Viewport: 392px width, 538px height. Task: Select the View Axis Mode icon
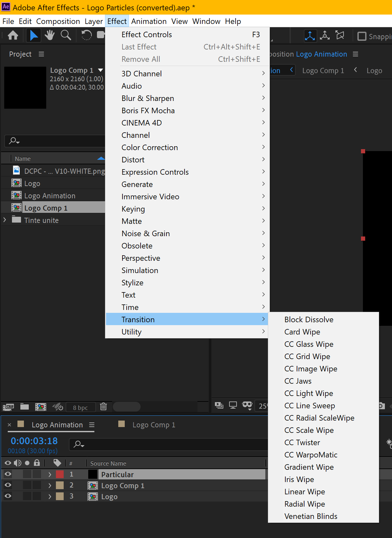340,35
